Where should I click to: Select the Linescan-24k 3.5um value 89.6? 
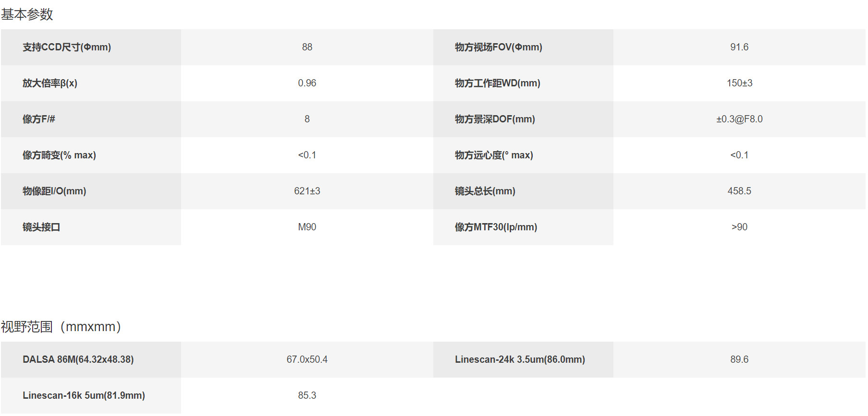739,359
